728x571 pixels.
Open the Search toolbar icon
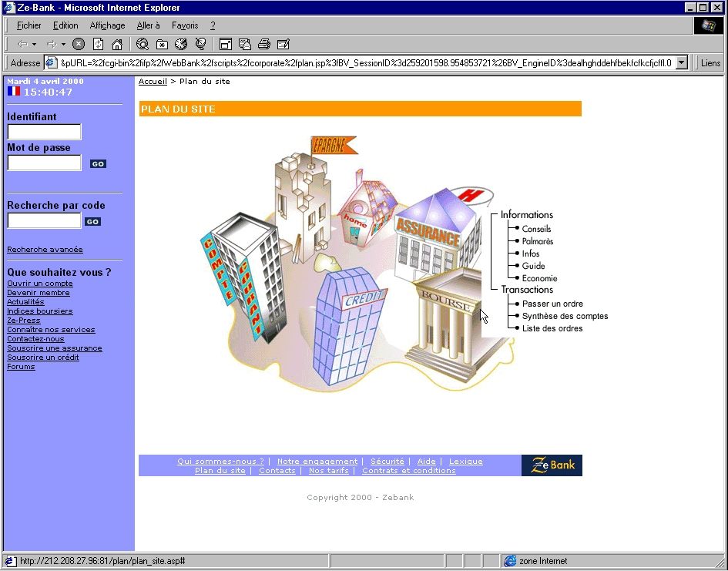[x=142, y=45]
